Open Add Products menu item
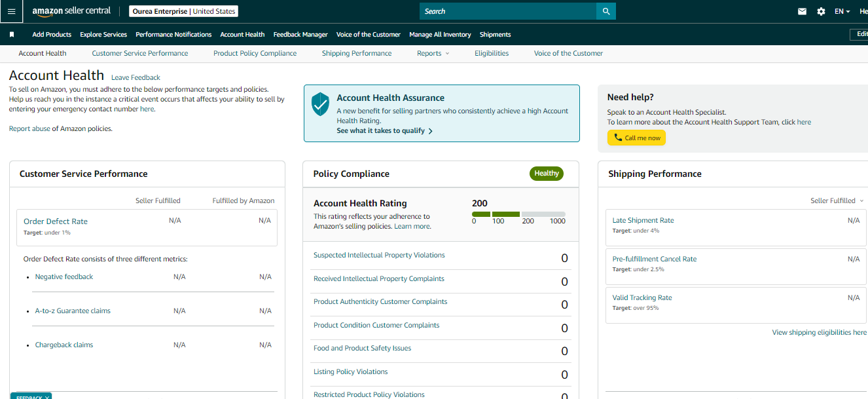 (x=52, y=34)
